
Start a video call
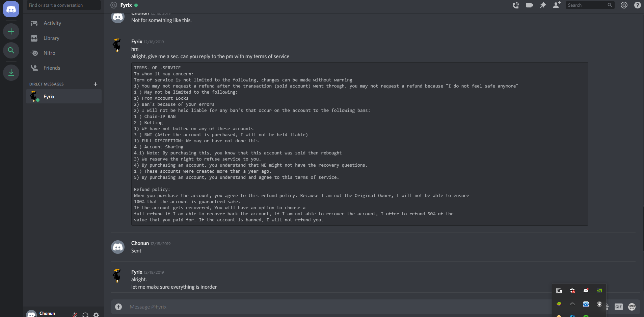pos(529,5)
